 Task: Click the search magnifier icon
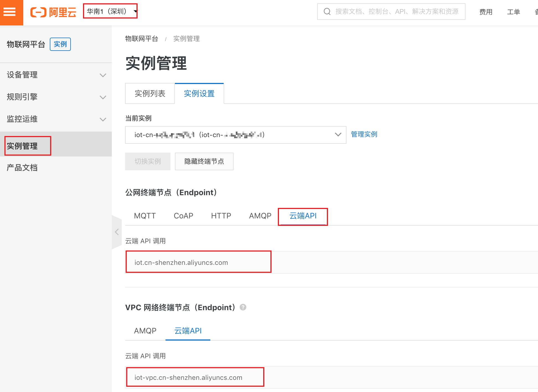327,12
